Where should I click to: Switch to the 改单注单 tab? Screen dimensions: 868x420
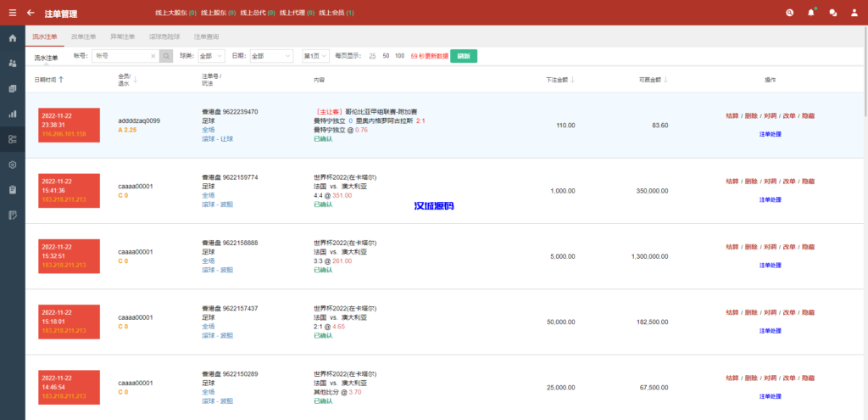point(84,36)
